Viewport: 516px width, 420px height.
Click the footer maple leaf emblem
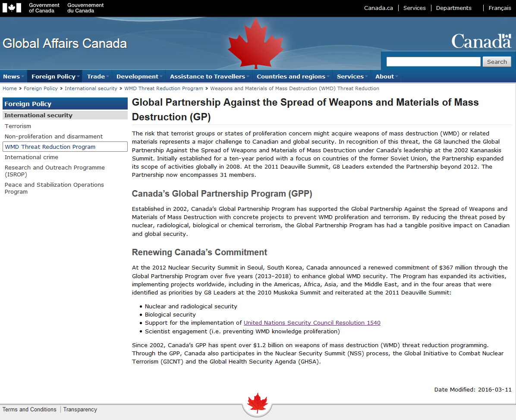point(257,403)
